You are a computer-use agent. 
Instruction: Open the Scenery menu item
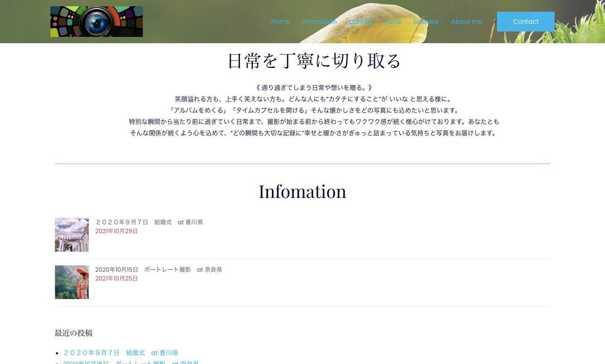(x=426, y=22)
